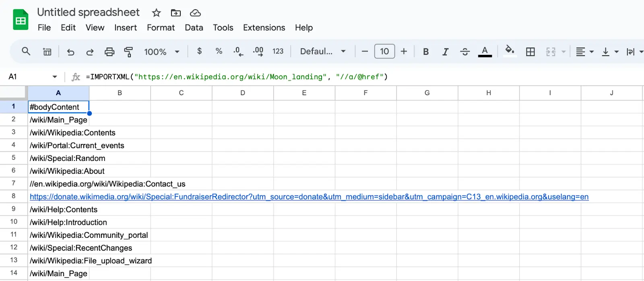Open vertical align dropdown
The width and height of the screenshot is (644, 281).
point(610,52)
